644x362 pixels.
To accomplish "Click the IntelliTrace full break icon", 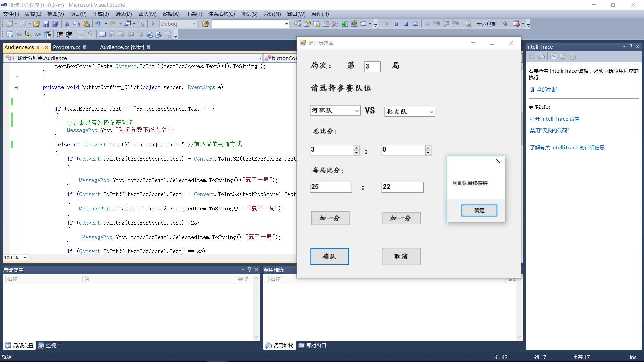I will click(531, 90).
